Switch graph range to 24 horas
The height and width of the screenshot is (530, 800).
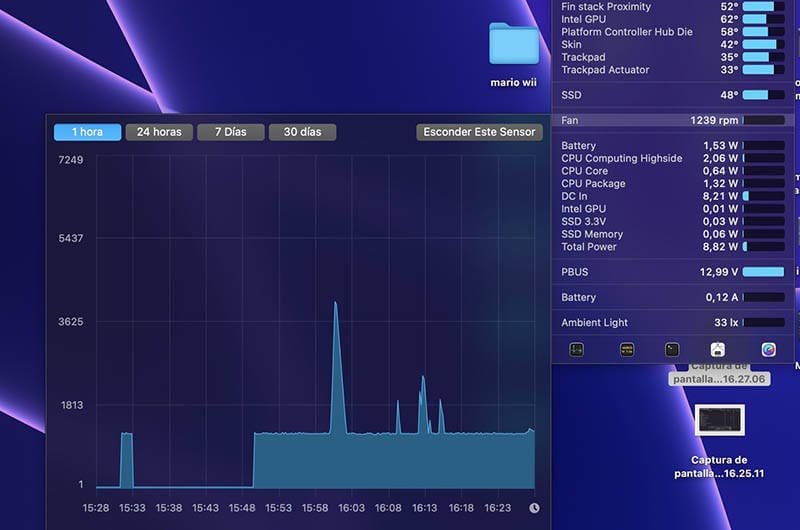[159, 132]
